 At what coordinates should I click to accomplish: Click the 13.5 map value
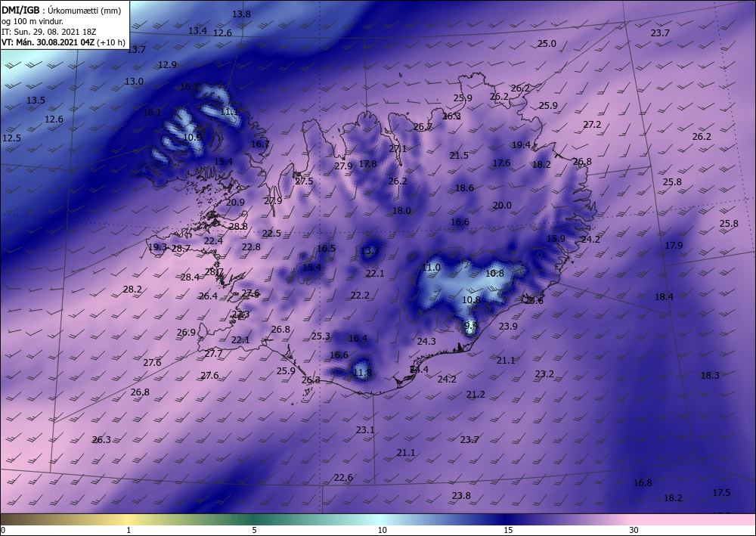[x=36, y=101]
